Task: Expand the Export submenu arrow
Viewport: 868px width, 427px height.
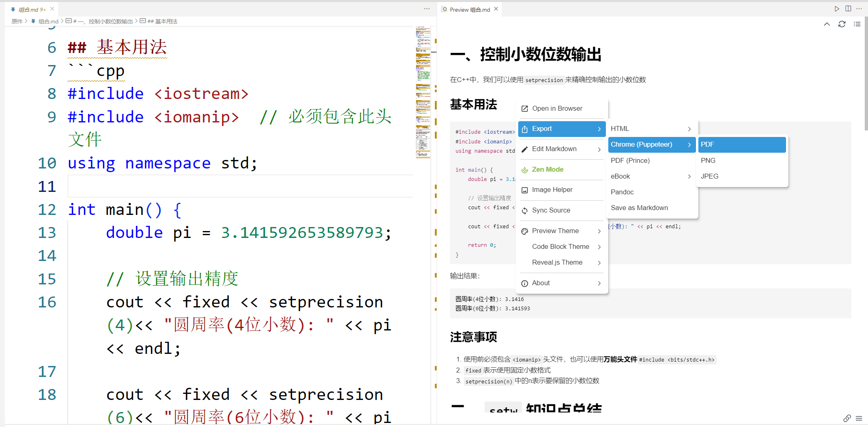Action: (599, 129)
